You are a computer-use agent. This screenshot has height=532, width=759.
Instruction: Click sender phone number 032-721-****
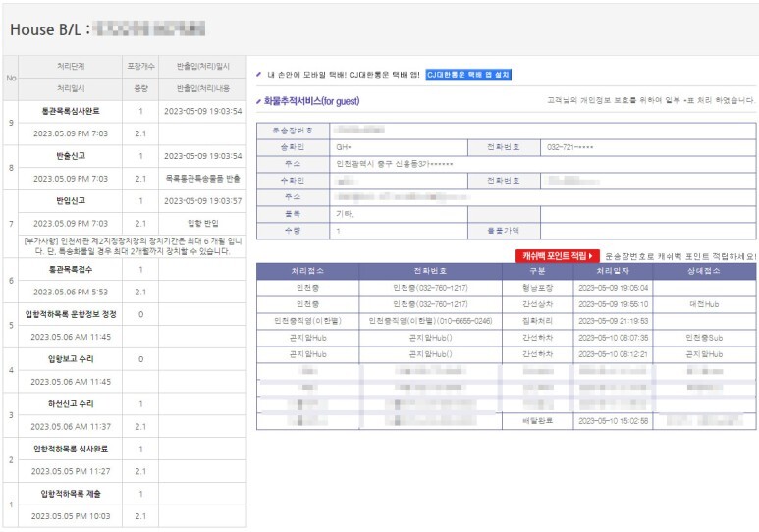[x=569, y=147]
